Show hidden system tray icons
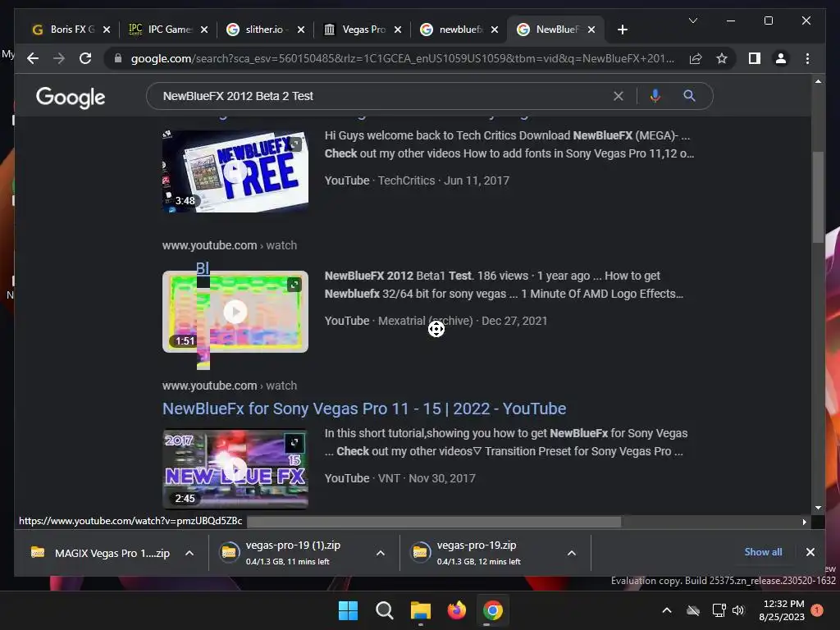Screen dimensions: 840x630 tap(667, 610)
